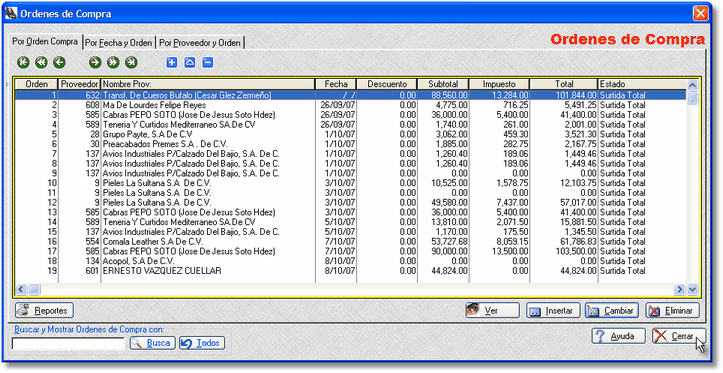This screenshot has width=723, height=373.
Task: Click horizontal scrollbar right arrow
Action: pyautogui.click(x=679, y=290)
